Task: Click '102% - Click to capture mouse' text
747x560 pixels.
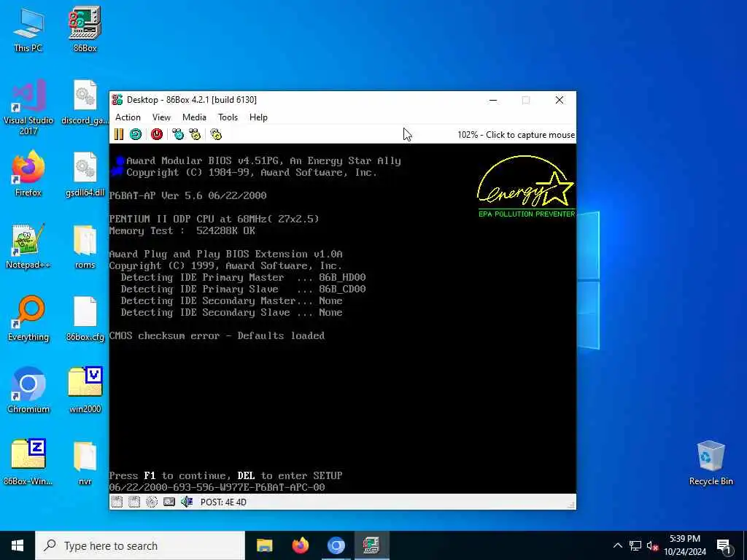Action: pyautogui.click(x=516, y=135)
